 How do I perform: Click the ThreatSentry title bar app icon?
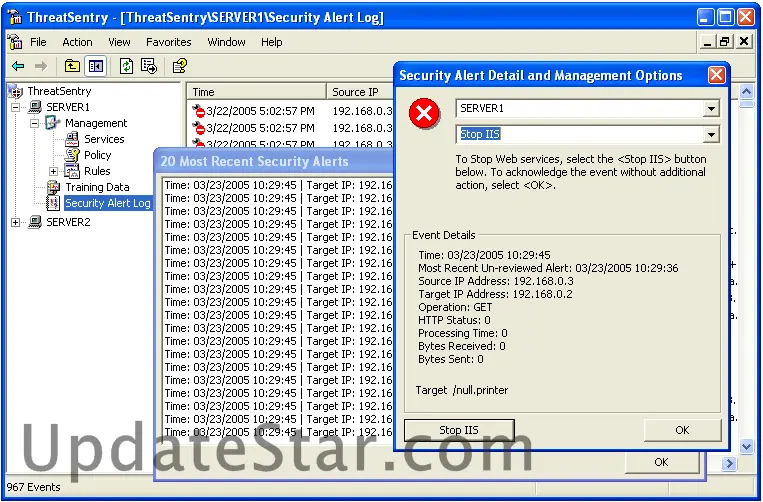pos(15,17)
